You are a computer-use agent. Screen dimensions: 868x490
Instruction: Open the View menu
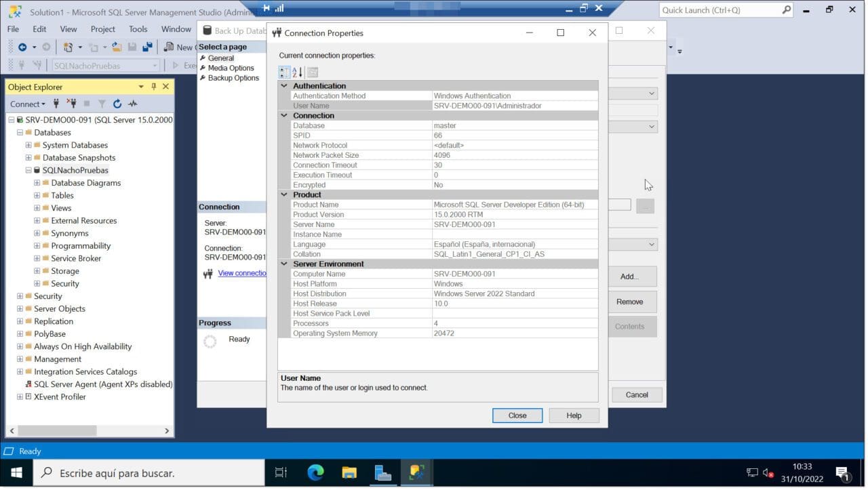[68, 29]
